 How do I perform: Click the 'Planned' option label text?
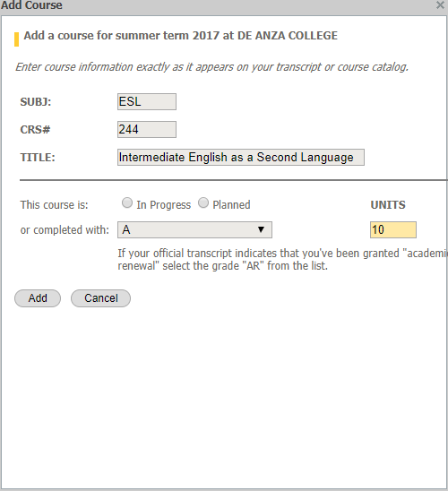click(x=231, y=205)
